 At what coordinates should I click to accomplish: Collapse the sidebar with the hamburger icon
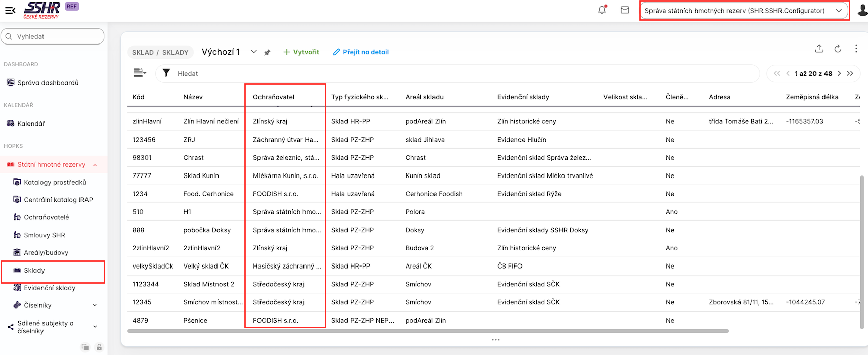(x=10, y=10)
